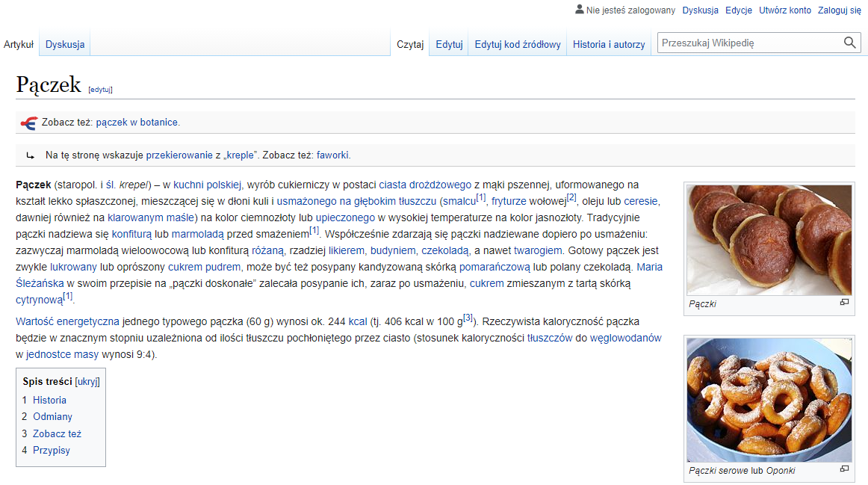Follow the faworki link
Viewport: 868px width, 485px height.
[332, 155]
